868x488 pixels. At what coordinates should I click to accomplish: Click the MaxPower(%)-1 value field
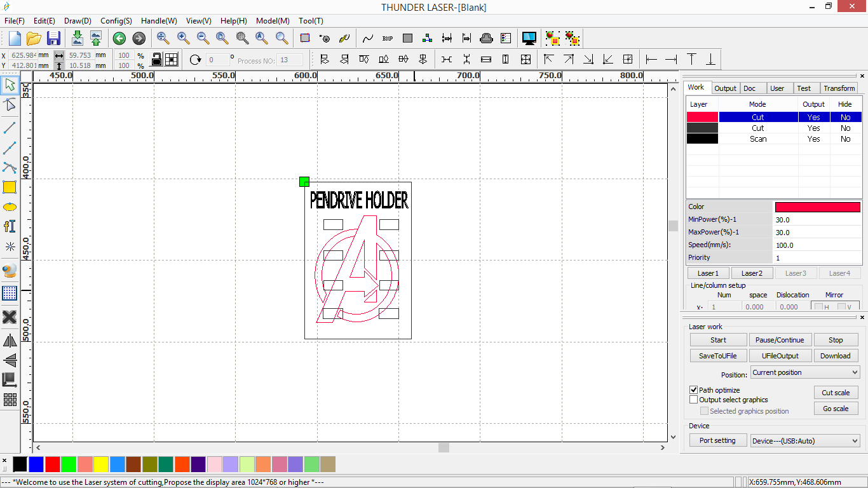point(817,232)
